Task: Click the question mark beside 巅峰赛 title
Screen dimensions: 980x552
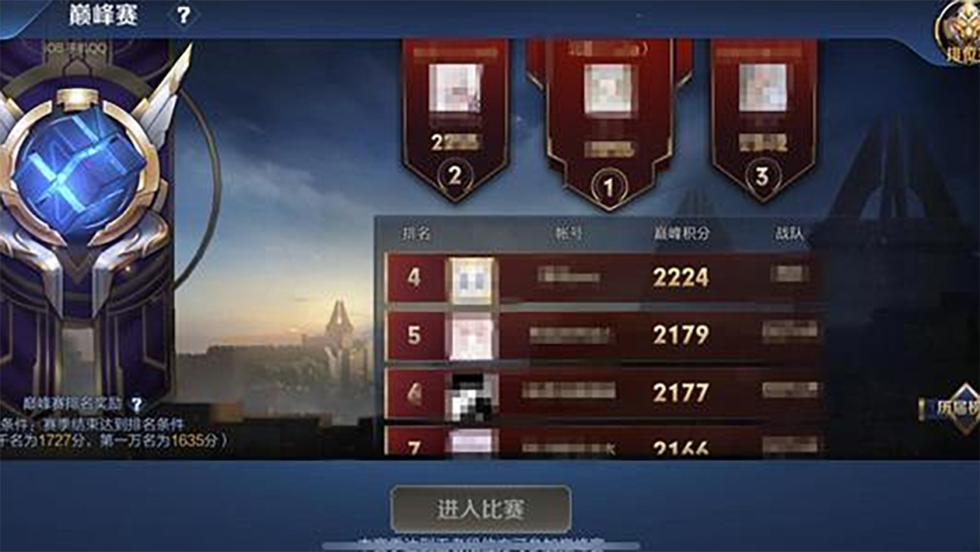Action: pos(183,15)
